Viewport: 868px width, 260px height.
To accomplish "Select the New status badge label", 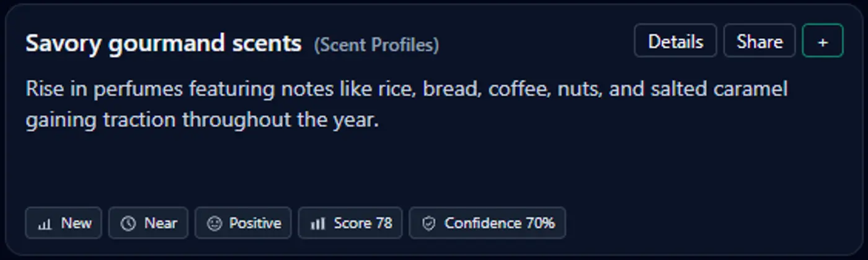I will point(76,223).
